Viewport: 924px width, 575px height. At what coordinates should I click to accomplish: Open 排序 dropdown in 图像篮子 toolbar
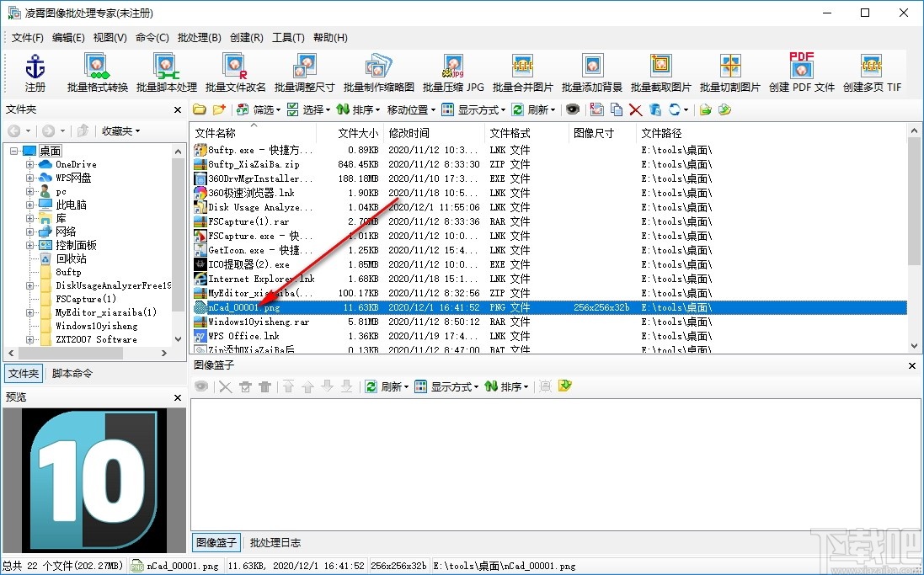507,386
